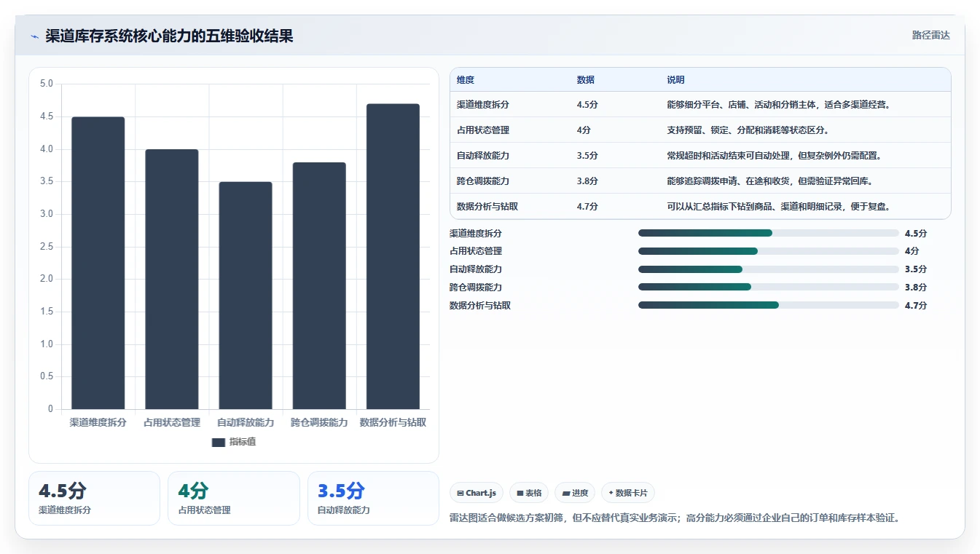
Task: Click description starting 支持预留、锁定
Action: coord(748,130)
